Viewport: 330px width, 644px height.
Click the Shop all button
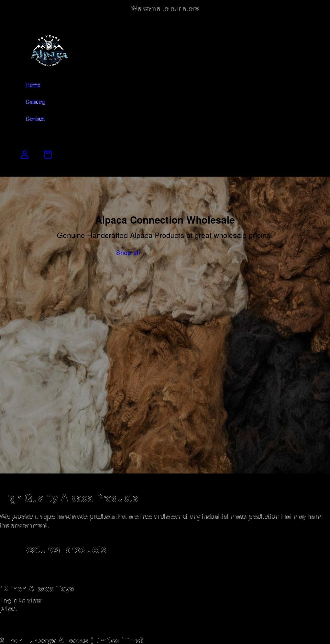click(x=128, y=253)
